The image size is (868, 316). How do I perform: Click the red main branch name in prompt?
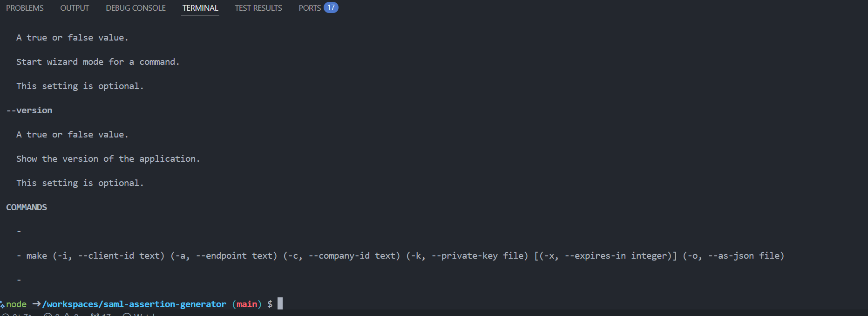click(247, 304)
